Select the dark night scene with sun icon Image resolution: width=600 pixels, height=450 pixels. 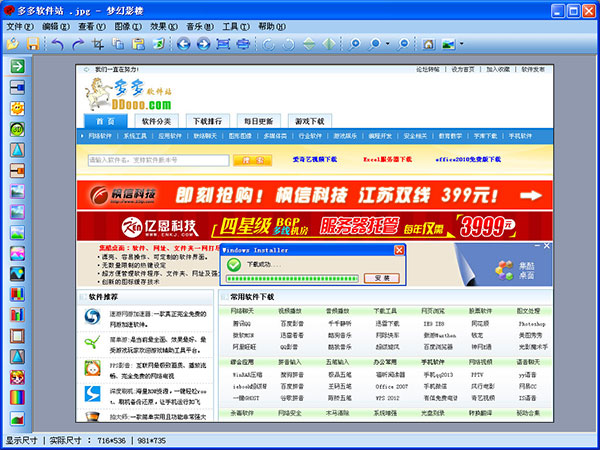pos(17,274)
